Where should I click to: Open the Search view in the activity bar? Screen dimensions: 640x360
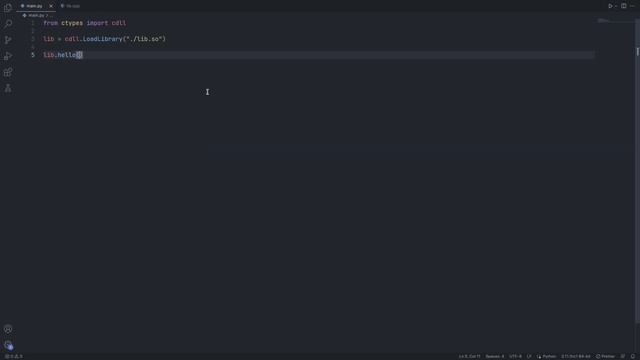tap(8, 24)
